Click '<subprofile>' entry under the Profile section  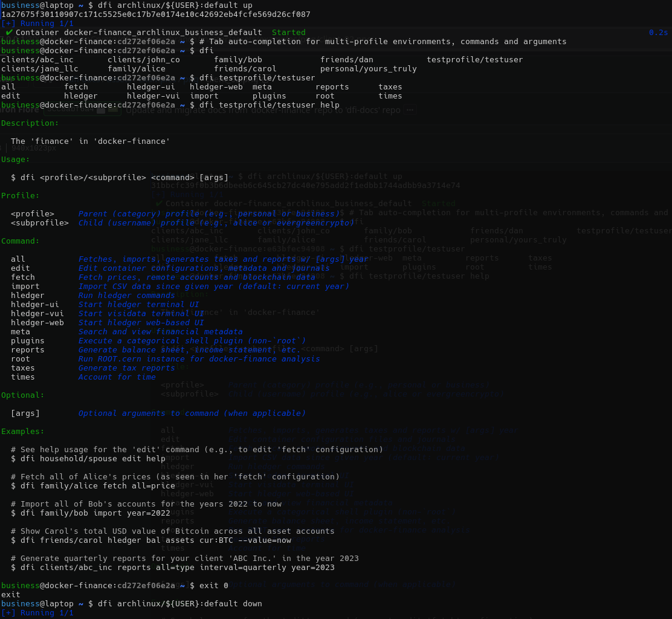[40, 223]
